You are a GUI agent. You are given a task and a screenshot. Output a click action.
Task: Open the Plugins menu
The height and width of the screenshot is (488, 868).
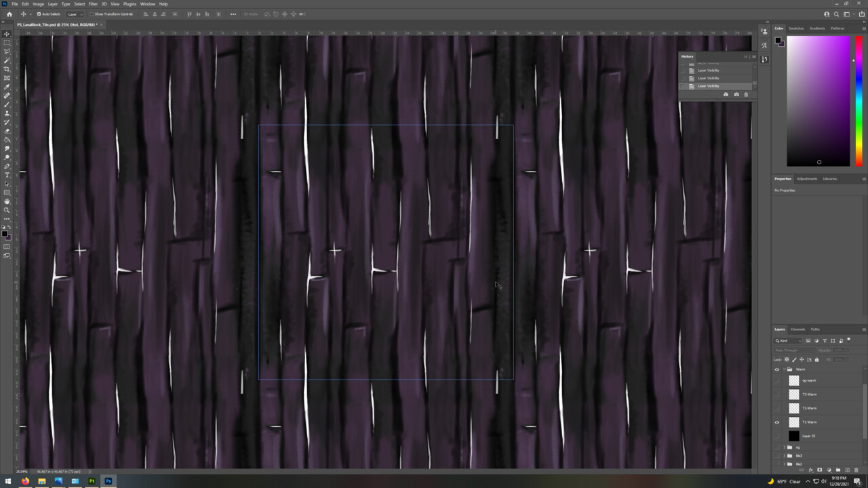click(130, 4)
